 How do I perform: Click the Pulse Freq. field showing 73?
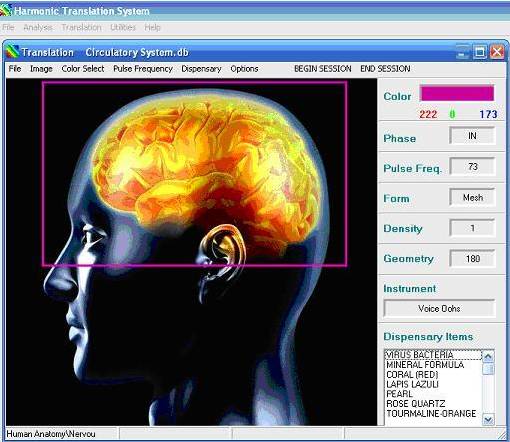[472, 166]
